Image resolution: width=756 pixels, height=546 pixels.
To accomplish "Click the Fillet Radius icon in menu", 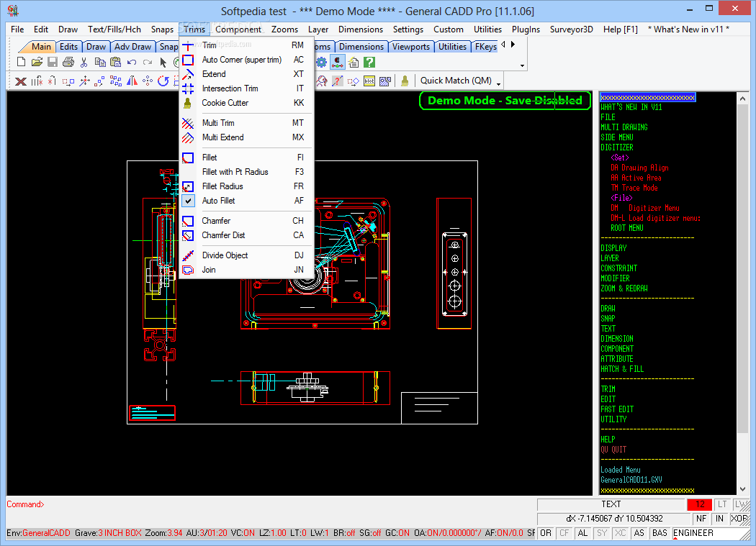I will [188, 186].
